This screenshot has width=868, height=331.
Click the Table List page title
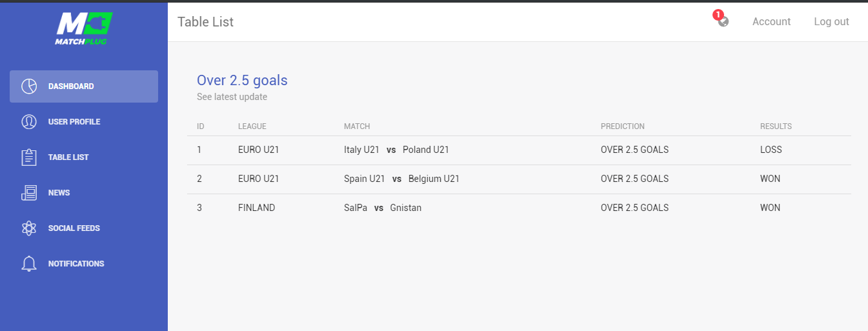pyautogui.click(x=205, y=22)
